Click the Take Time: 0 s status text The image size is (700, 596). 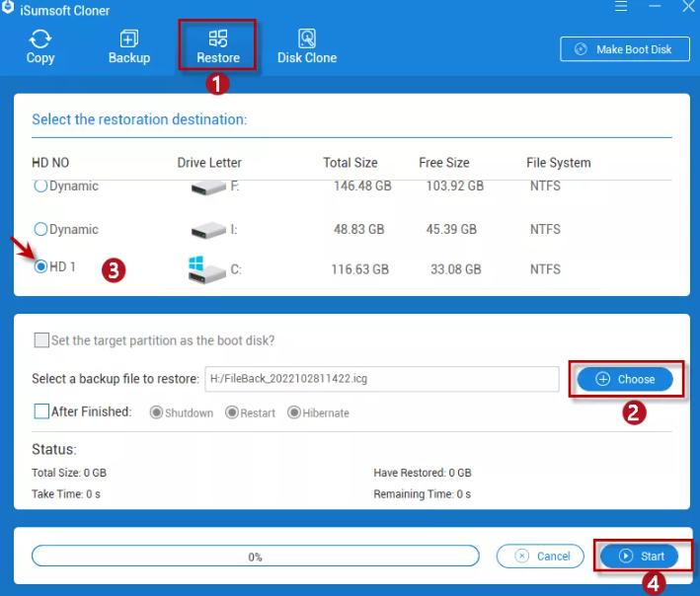coord(66,493)
